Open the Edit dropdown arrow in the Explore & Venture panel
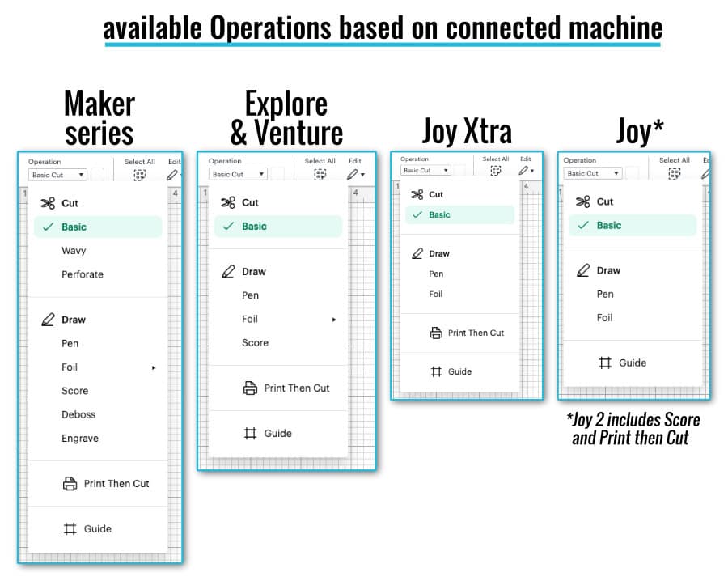This screenshot has width=728, height=581. [362, 175]
